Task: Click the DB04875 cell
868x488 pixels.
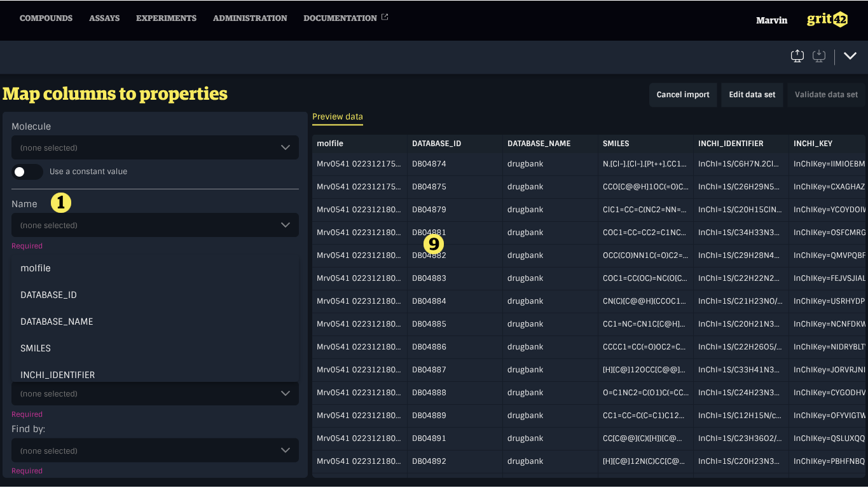Action: coord(455,187)
